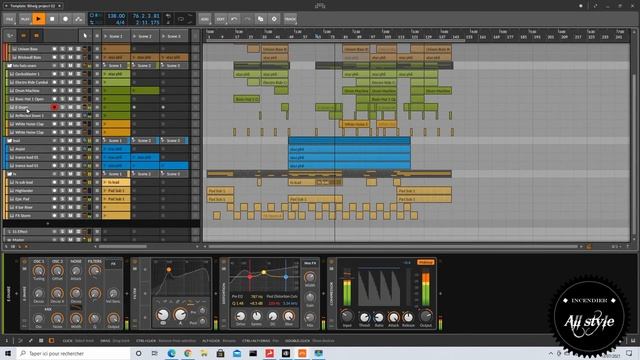Screen dimensions: 640x360
Task: Open Google Chrome from the taskbar
Action: pos(188,353)
